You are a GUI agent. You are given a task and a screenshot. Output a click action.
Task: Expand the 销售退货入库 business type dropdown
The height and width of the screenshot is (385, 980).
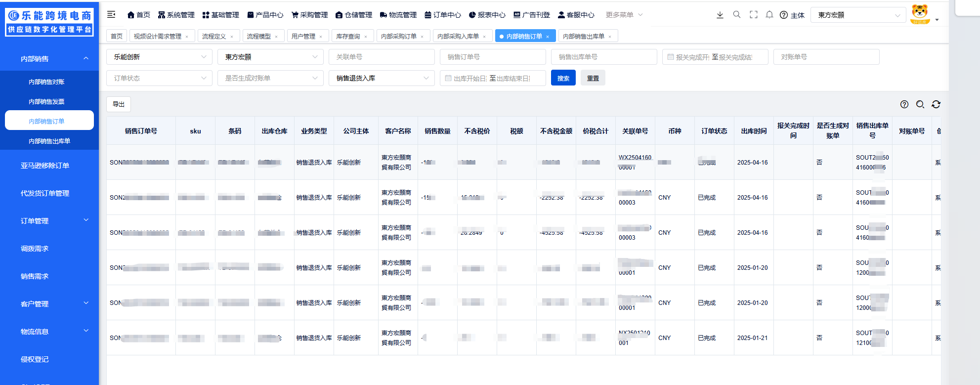pyautogui.click(x=382, y=78)
